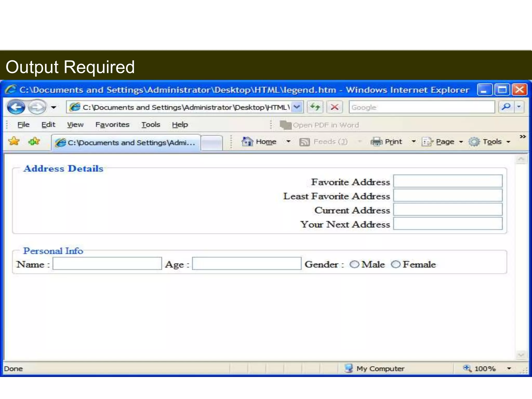Maximize the Internet Explorer window
The image size is (532, 399).
502,90
